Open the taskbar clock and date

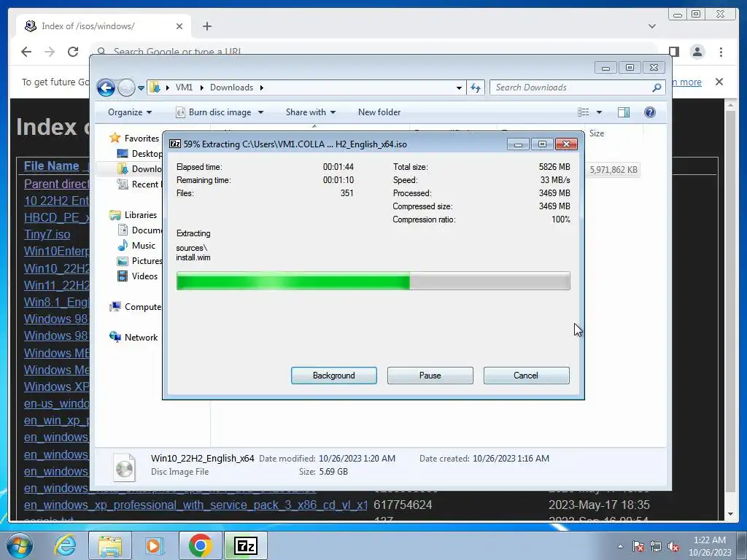click(x=710, y=546)
